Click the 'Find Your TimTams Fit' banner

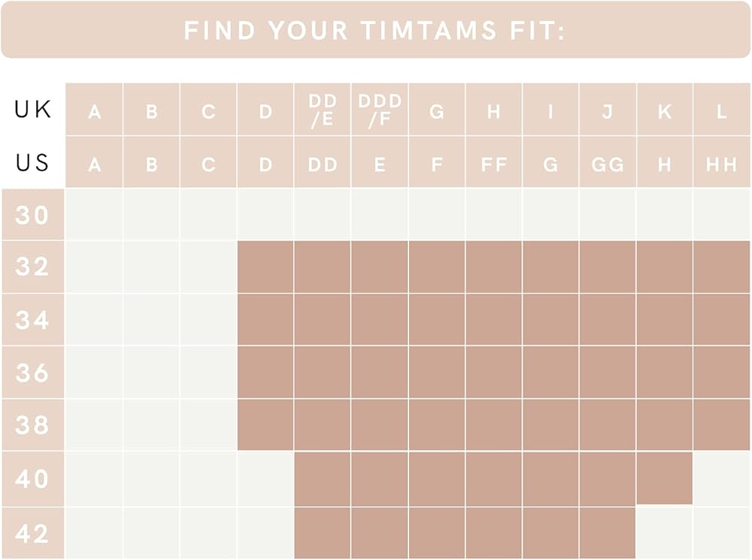tap(375, 30)
